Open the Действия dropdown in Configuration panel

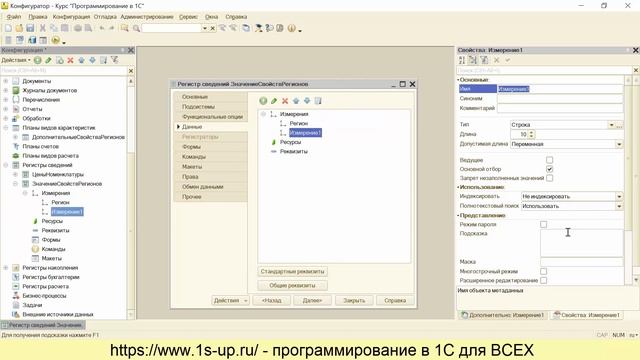point(16,60)
